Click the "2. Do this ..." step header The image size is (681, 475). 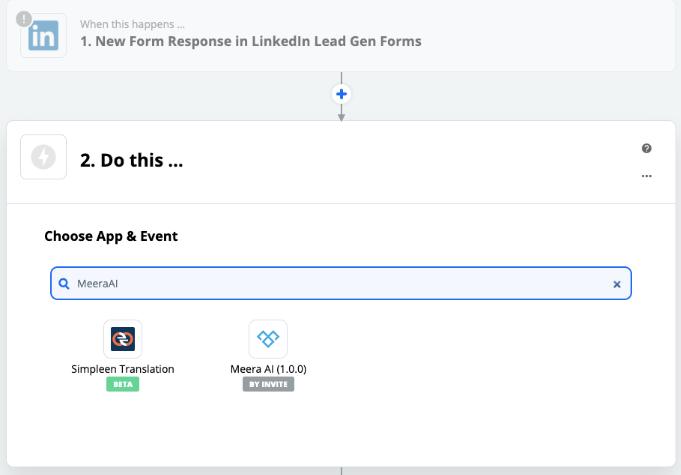click(131, 160)
